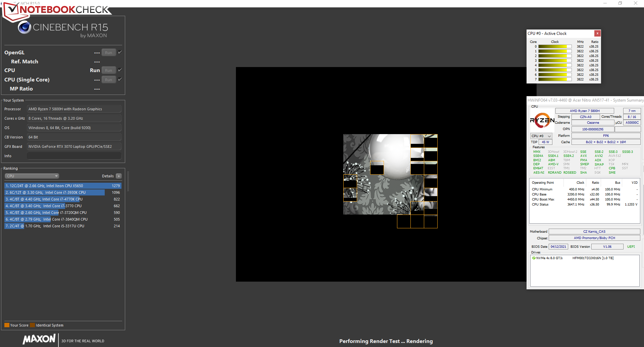Select the Core i7-3930K ranking row

pos(63,192)
